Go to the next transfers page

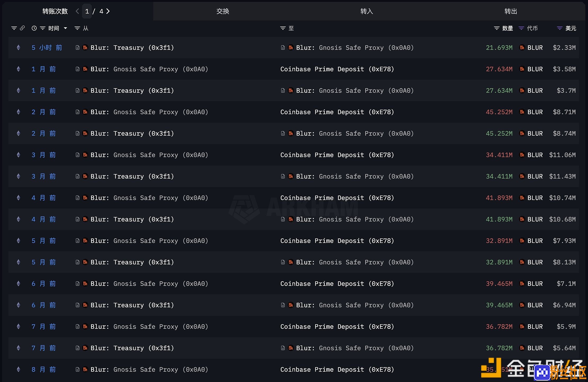108,11
